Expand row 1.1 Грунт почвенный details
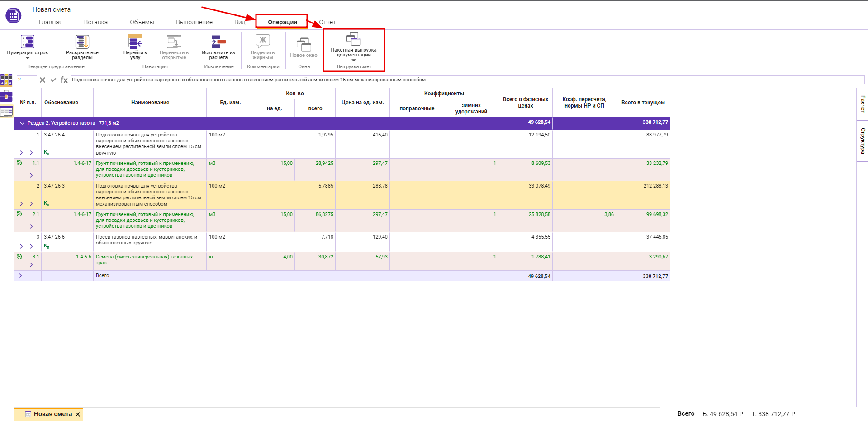Screen dimensions: 868x422 click(31, 175)
